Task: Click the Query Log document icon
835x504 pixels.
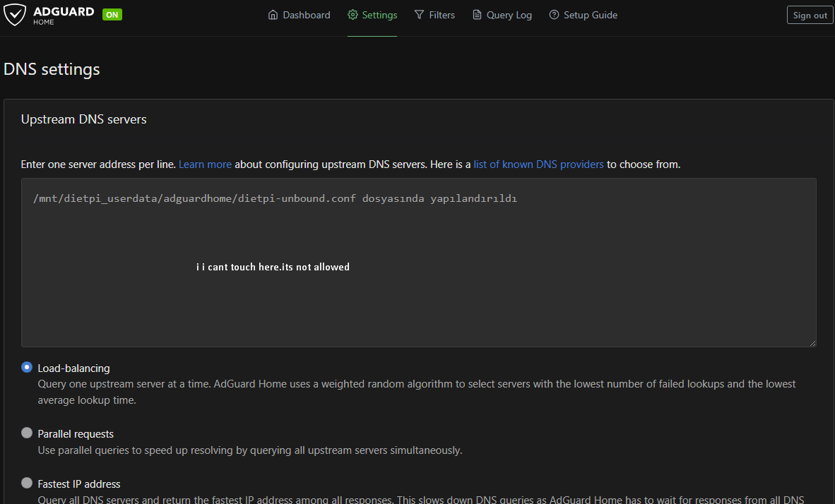Action: 477,15
